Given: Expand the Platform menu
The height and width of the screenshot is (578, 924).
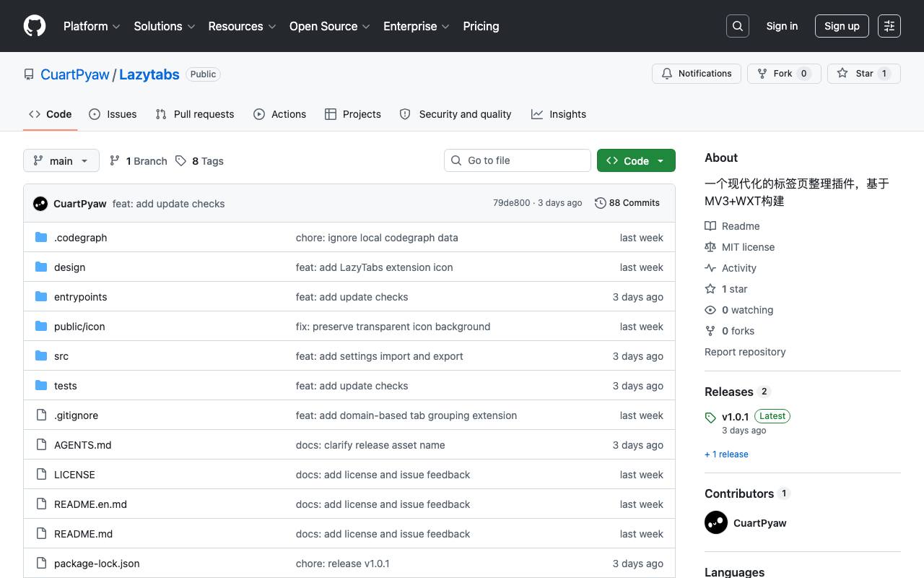Looking at the screenshot, I should click(92, 26).
